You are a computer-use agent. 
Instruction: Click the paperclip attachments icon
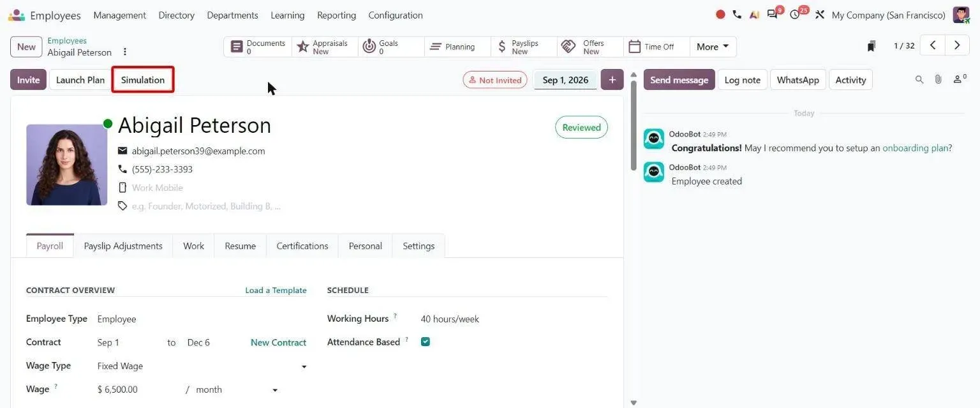pyautogui.click(x=938, y=80)
